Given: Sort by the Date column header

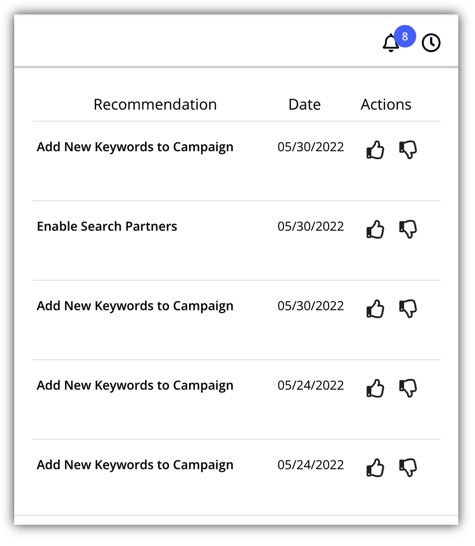Looking at the screenshot, I should (304, 104).
